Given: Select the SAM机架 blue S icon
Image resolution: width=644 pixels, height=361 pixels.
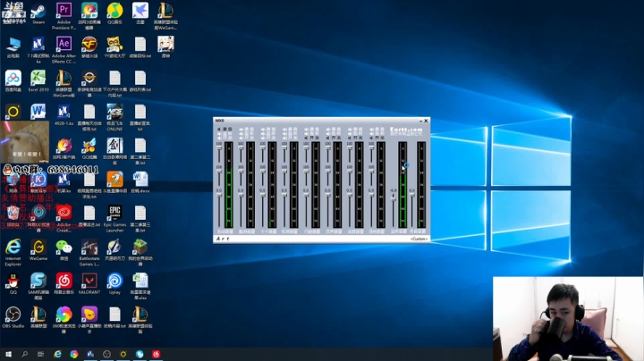Looking at the screenshot, I should [38, 286].
